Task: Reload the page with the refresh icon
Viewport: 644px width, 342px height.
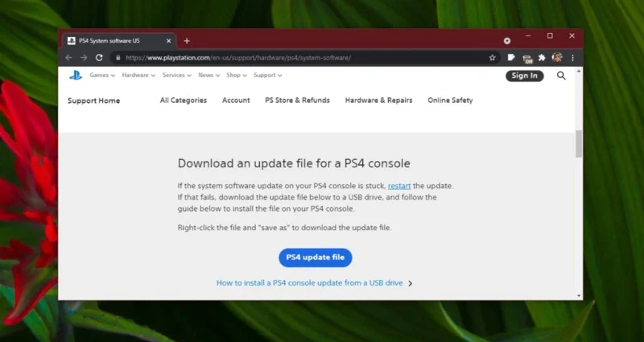Action: (x=99, y=57)
